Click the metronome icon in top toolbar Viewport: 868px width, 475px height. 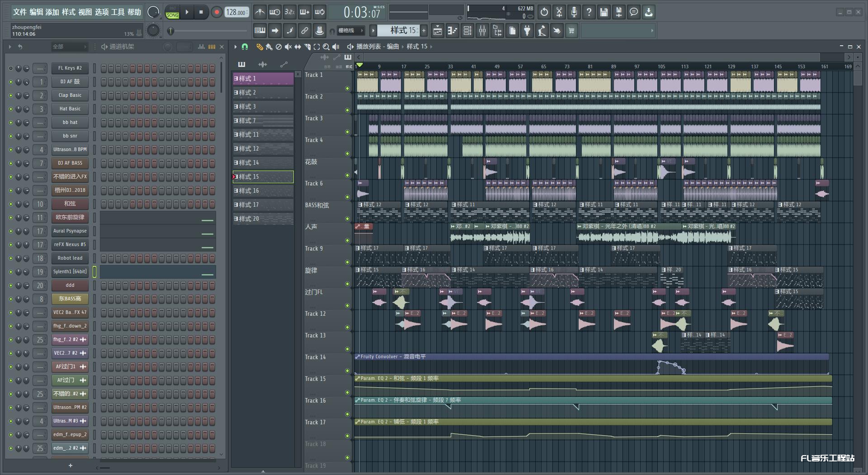tap(259, 12)
